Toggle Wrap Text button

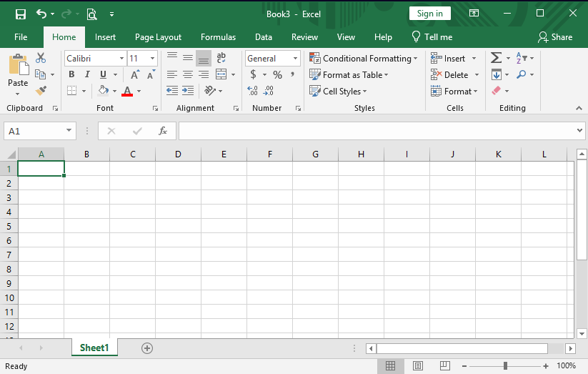coord(221,58)
